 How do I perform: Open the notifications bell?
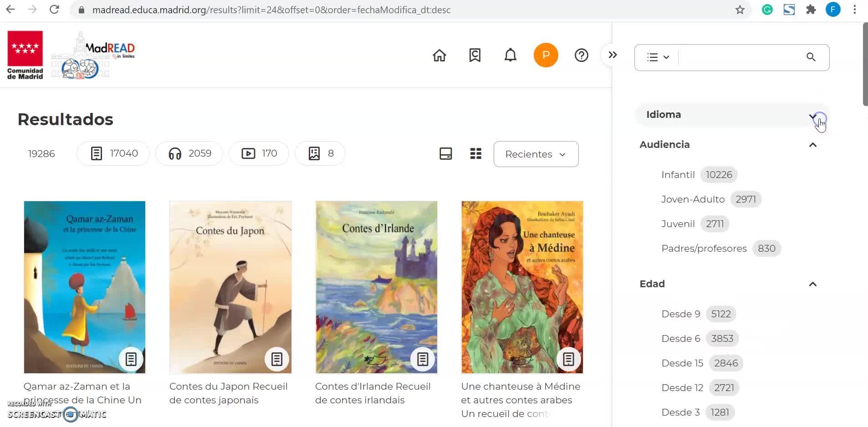click(x=510, y=56)
